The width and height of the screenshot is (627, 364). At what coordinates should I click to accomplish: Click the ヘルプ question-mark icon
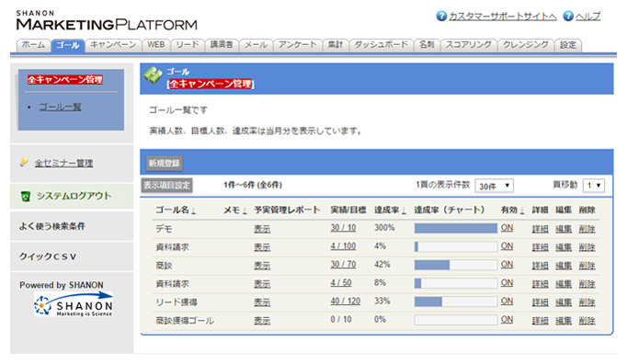point(568,16)
